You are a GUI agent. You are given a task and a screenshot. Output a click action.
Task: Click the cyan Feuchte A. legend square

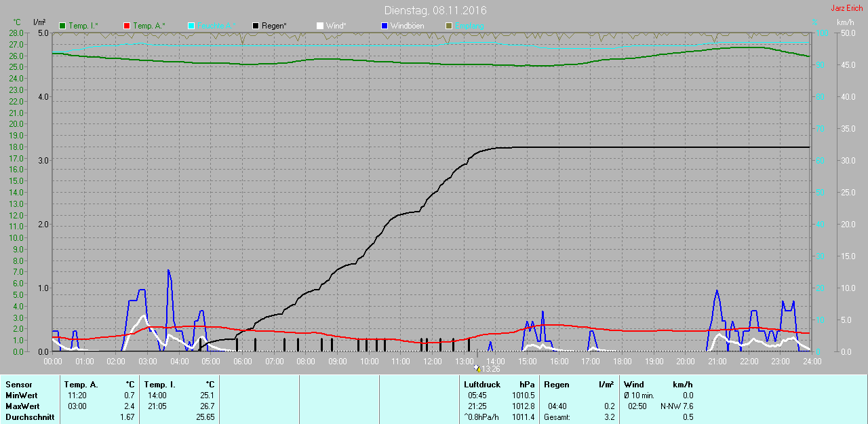(191, 26)
